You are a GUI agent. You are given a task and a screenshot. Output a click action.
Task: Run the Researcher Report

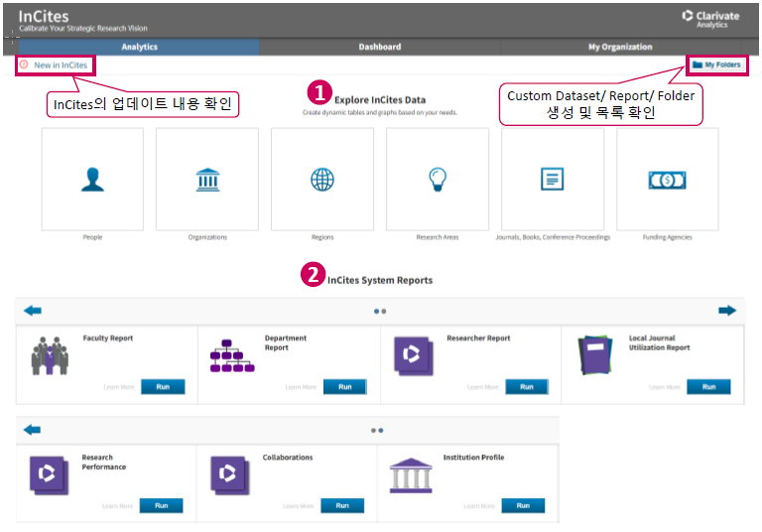point(527,387)
